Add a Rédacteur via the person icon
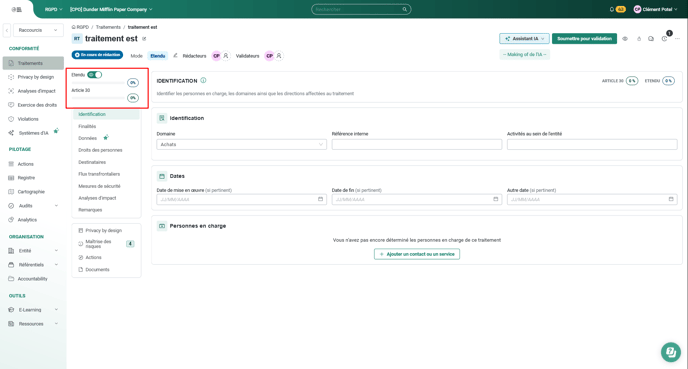Viewport: 688px width, 369px height. tap(226, 56)
